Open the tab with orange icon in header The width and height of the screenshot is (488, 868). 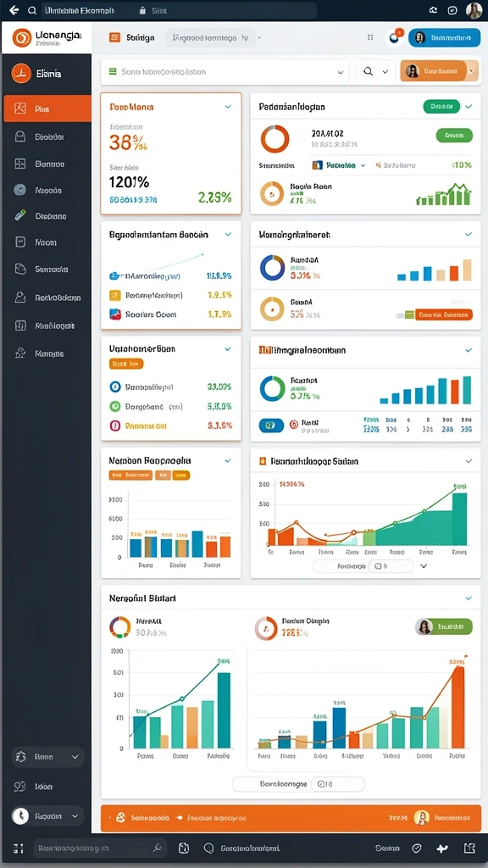[132, 37]
